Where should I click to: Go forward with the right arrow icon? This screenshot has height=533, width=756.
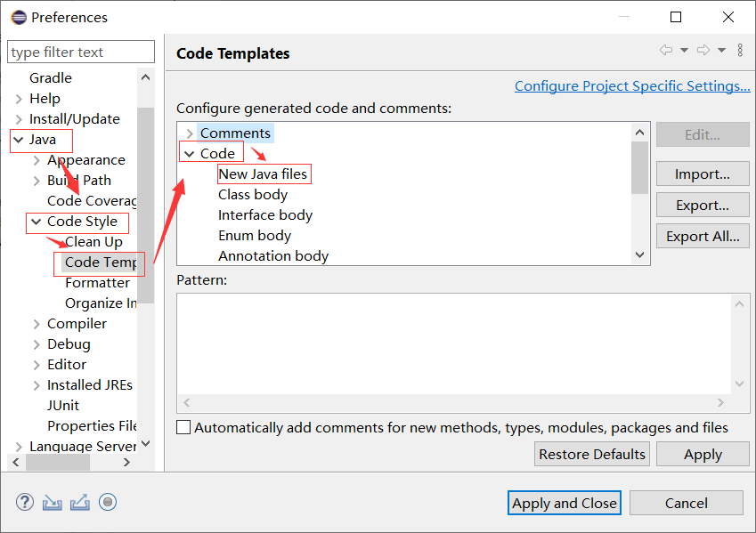(x=703, y=50)
